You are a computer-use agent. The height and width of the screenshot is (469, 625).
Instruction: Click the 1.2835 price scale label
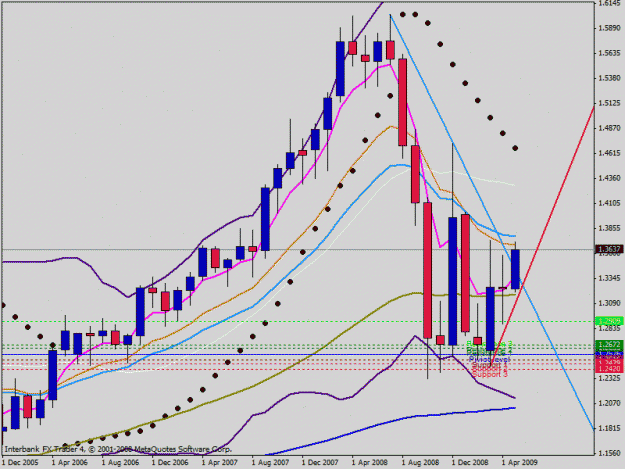609,328
